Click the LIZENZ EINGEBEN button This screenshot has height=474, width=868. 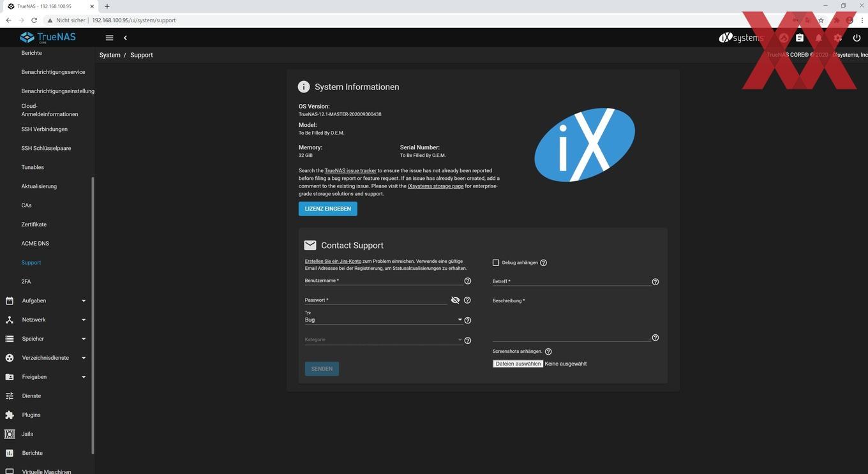click(328, 209)
